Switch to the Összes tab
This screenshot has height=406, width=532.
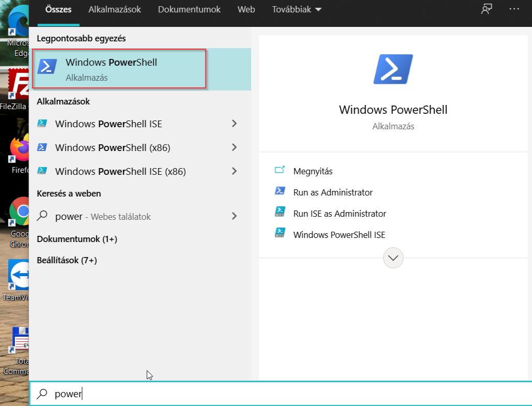58,9
